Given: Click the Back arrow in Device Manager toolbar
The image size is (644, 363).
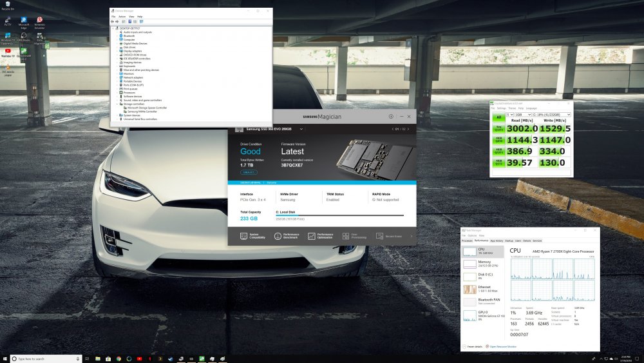Looking at the screenshot, I should 113,21.
